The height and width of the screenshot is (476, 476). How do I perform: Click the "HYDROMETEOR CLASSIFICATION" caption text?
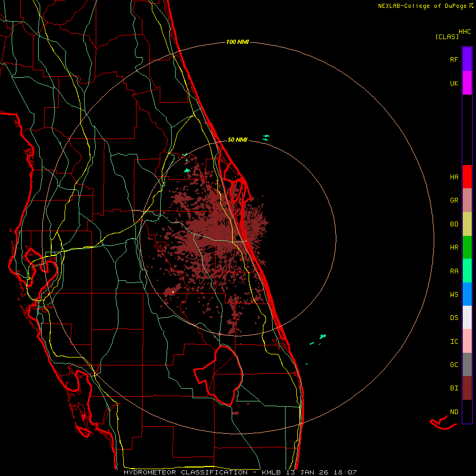[x=186, y=472]
